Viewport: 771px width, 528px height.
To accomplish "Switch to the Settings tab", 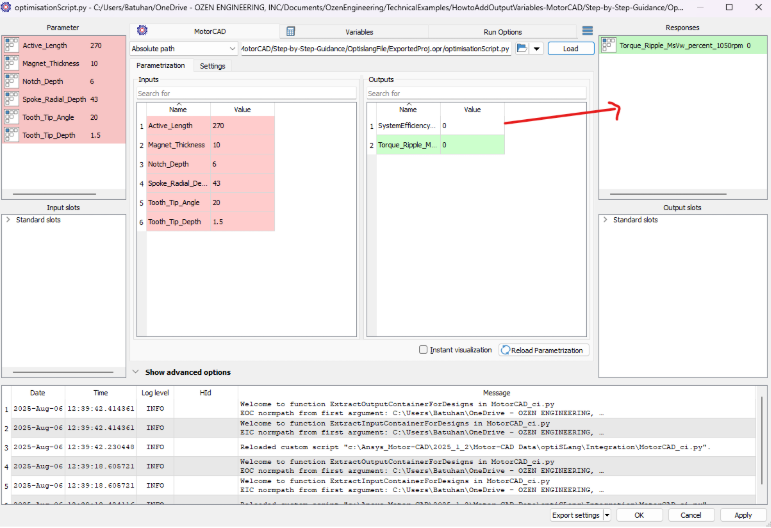I will 212,66.
